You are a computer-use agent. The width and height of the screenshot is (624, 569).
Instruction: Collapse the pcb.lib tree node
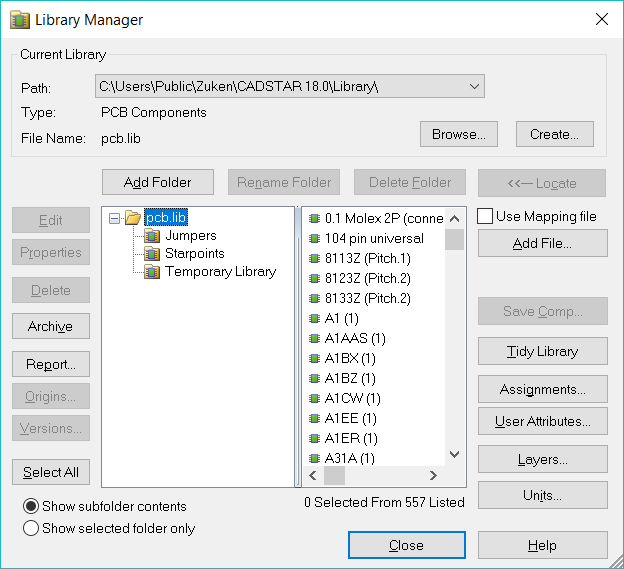(115, 218)
